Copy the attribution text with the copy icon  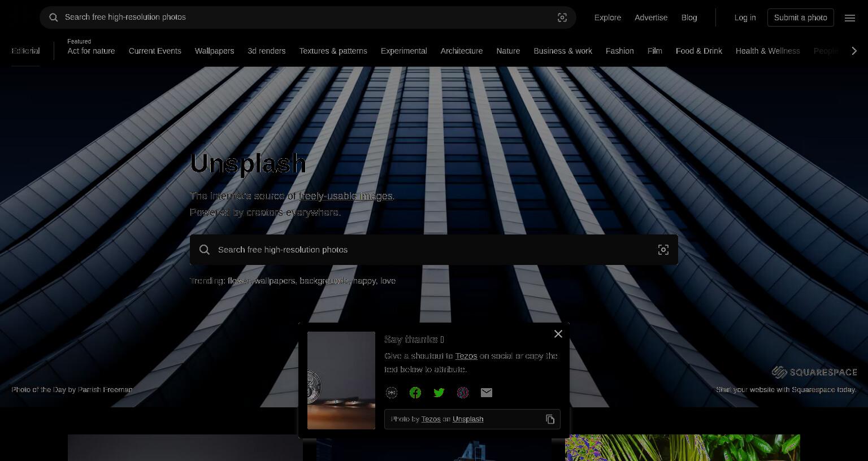pos(550,419)
